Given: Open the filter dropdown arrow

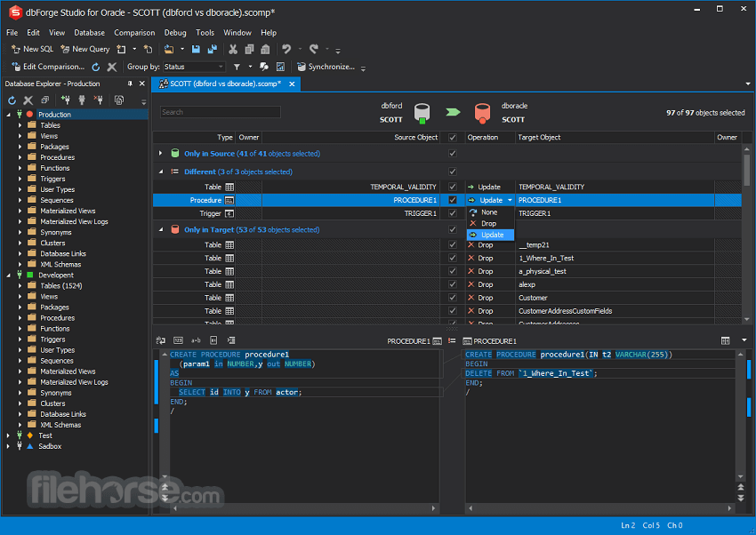Looking at the screenshot, I should click(x=250, y=67).
